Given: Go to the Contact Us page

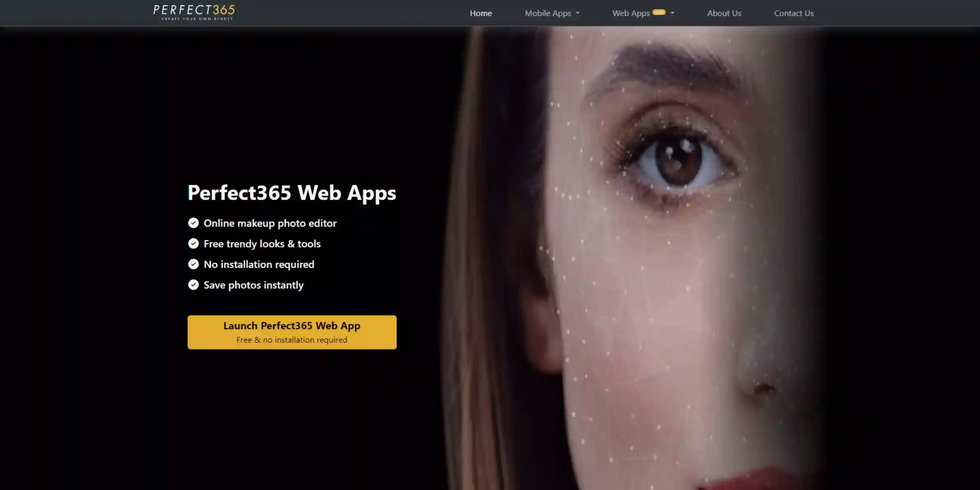Looking at the screenshot, I should 794,13.
